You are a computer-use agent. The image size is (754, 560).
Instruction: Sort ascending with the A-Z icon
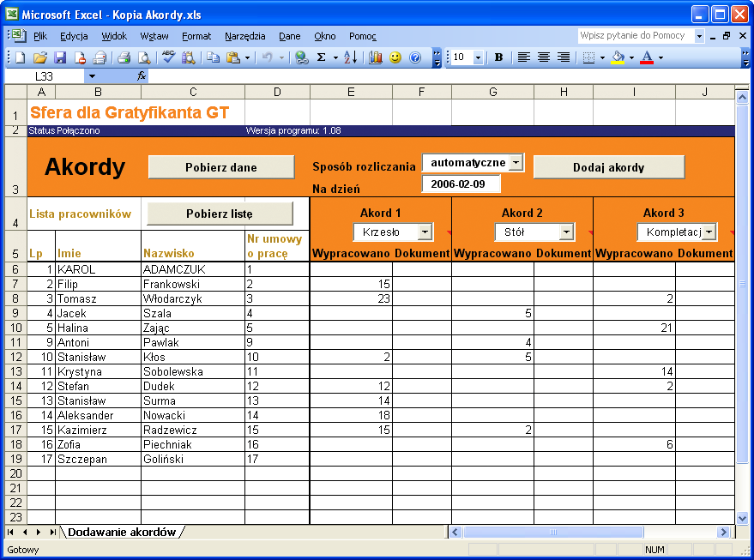point(350,57)
